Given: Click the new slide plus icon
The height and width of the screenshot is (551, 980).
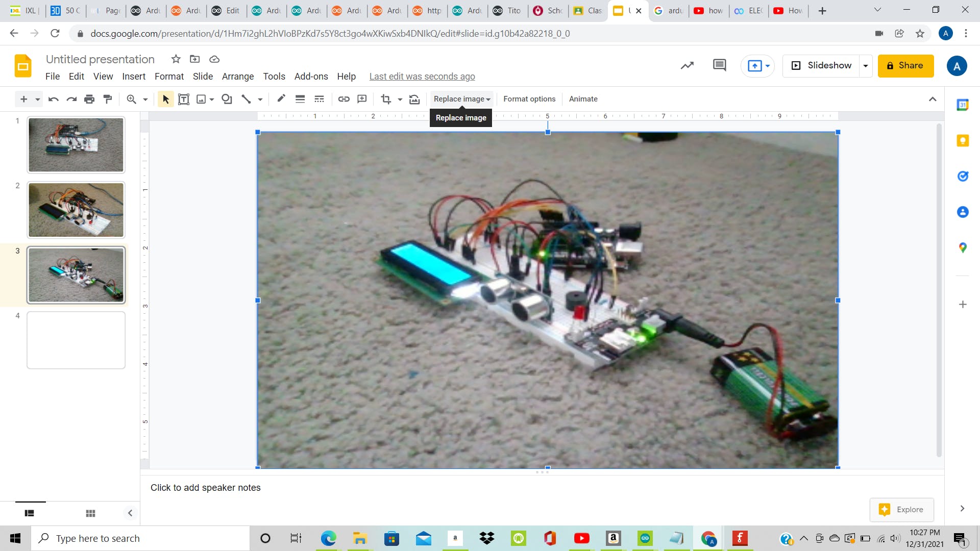Looking at the screenshot, I should click(x=23, y=99).
